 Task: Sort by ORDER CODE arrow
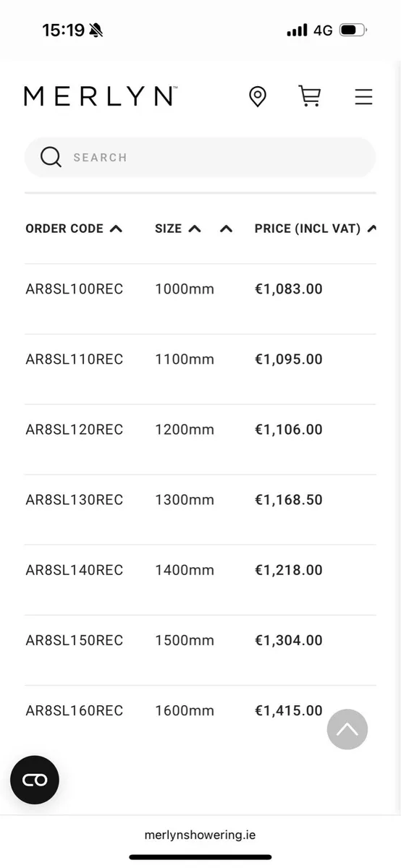116,229
